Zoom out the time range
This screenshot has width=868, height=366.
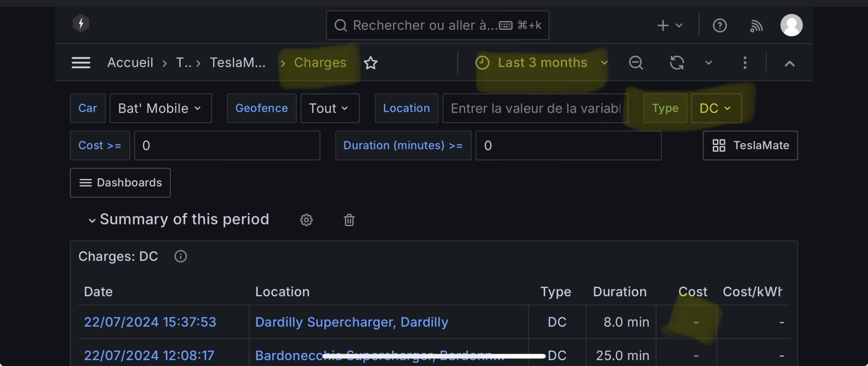pos(636,63)
